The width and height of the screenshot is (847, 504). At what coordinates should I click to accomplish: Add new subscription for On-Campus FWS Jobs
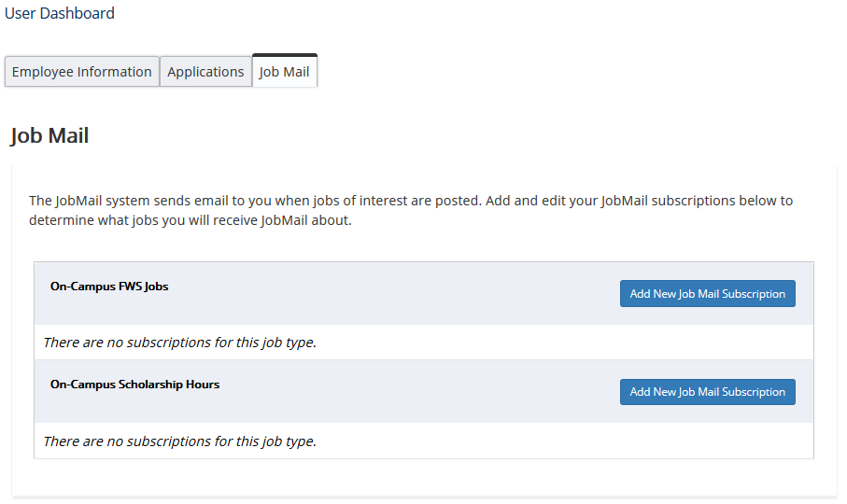[707, 293]
